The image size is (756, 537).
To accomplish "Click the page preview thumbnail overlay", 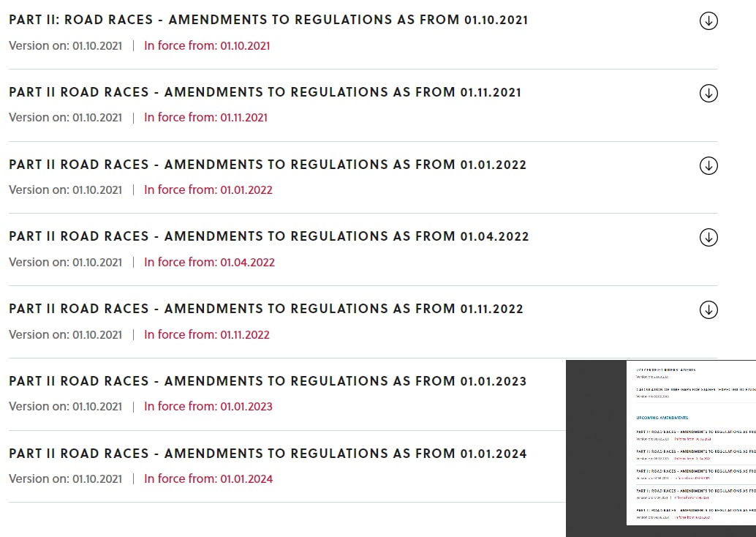I will point(661,448).
